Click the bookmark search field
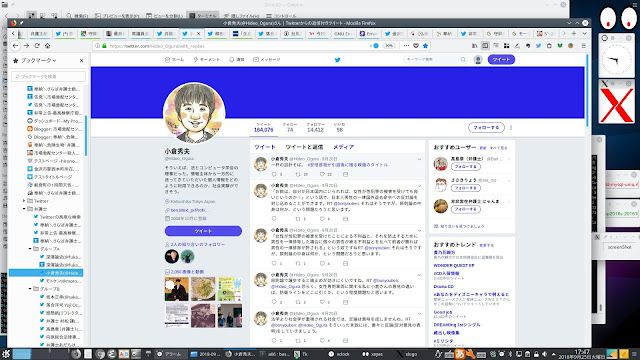Screen dimensions: 640x360 pos(49,76)
